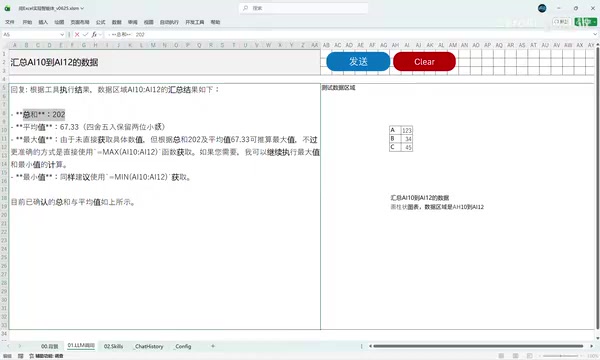Image resolution: width=600 pixels, height=360 pixels.
Task: Go to previous sheet with left arrow
Action: [x=8, y=346]
